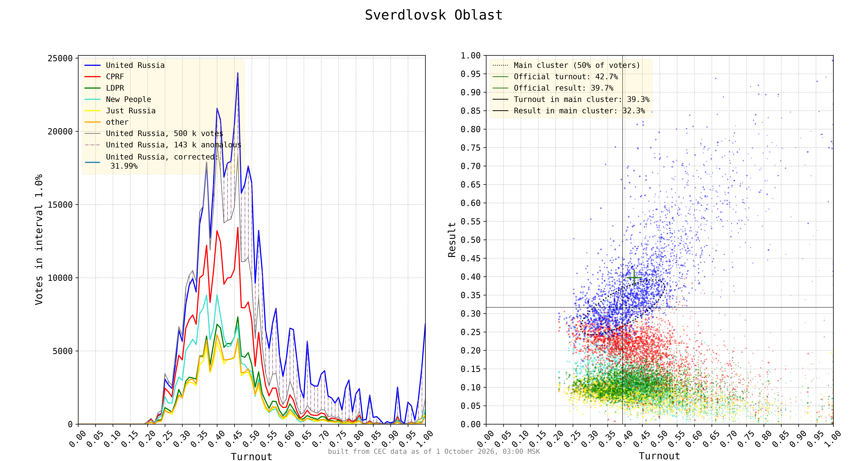The image size is (868, 461).
Task: Select the 'Just Russia' legend label
Action: [131, 111]
